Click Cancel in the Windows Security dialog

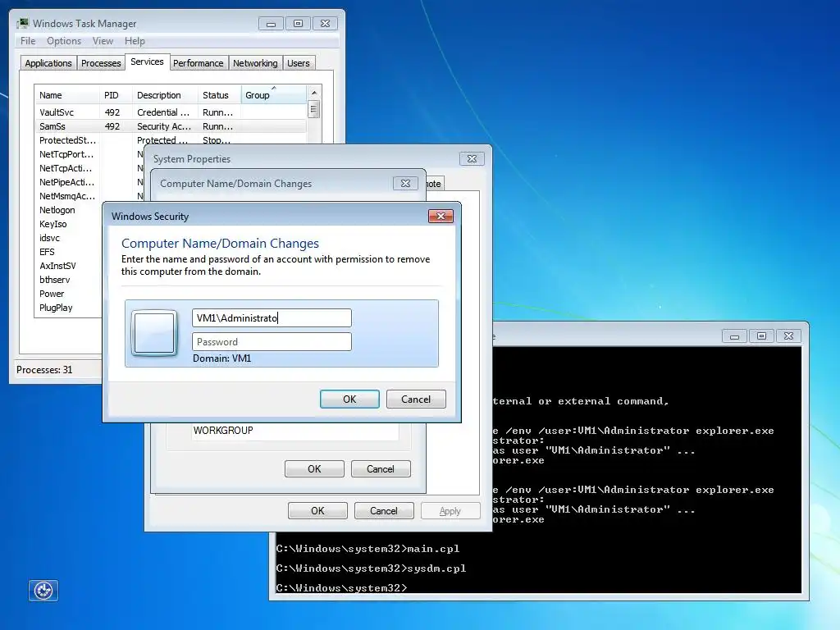tap(416, 399)
